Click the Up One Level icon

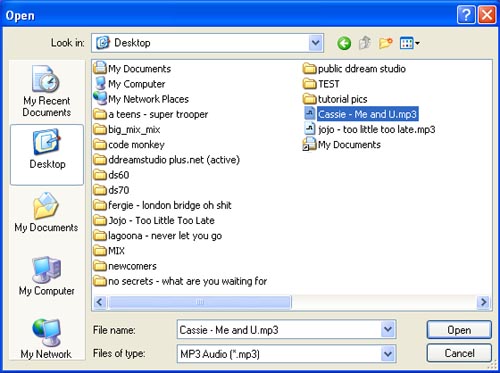click(365, 43)
